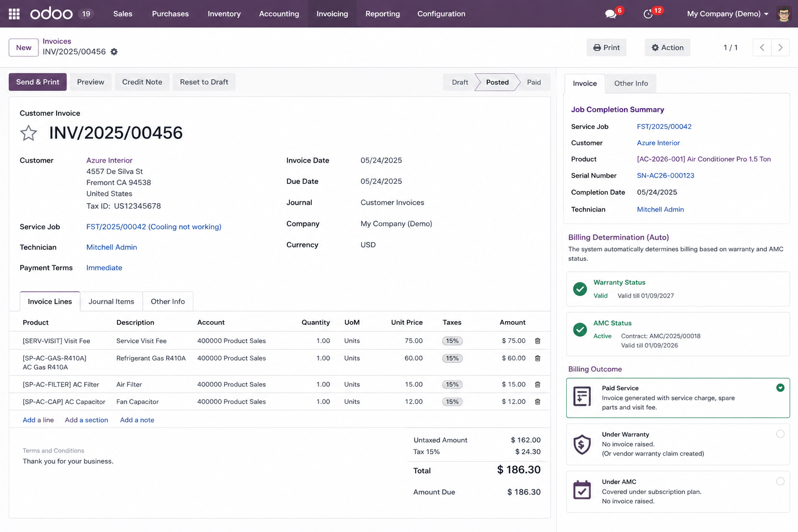This screenshot has height=532, width=798.
Task: Open the Reporting menu
Action: point(382,14)
